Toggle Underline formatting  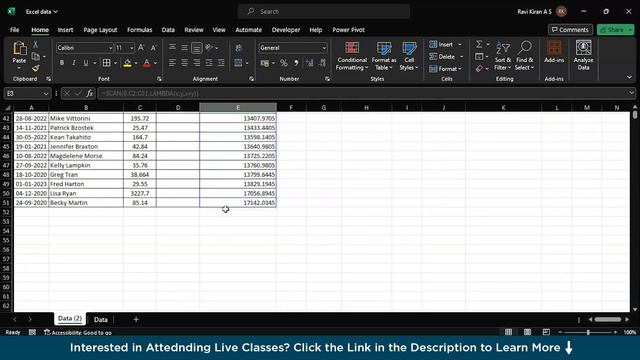(x=86, y=63)
